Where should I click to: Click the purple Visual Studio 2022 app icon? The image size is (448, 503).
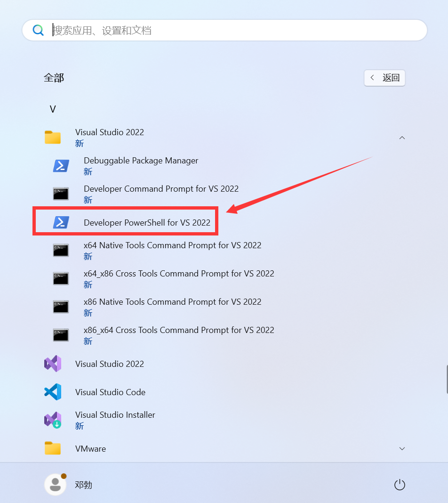point(53,364)
